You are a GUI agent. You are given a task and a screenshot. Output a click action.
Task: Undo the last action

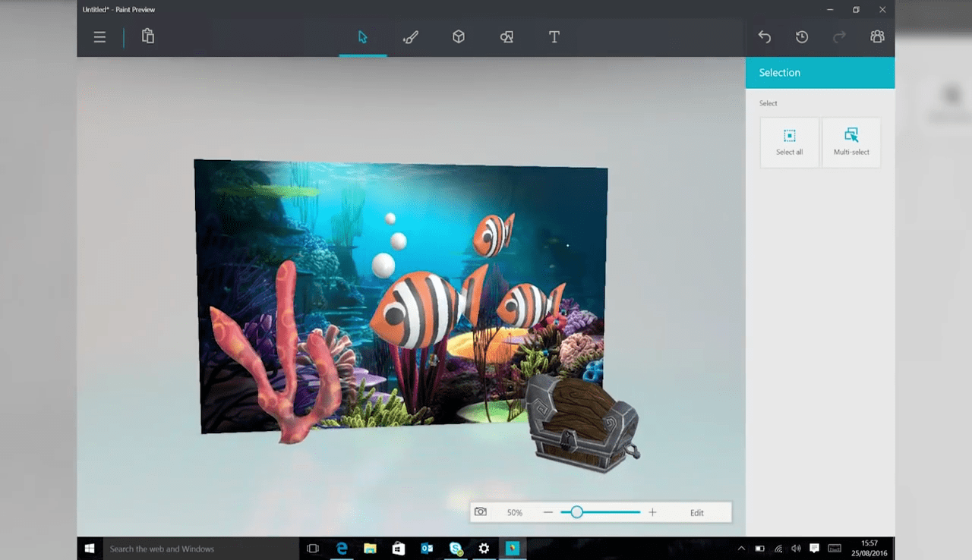pyautogui.click(x=765, y=36)
